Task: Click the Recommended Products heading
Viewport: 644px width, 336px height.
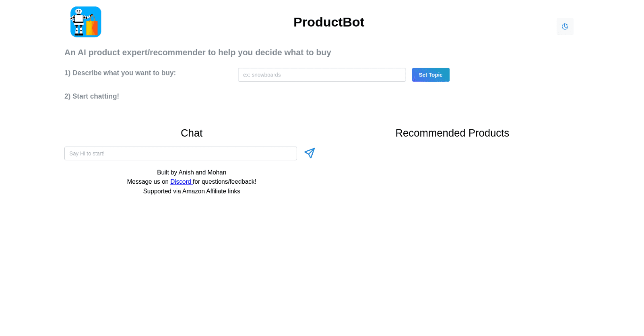Action: pyautogui.click(x=452, y=133)
